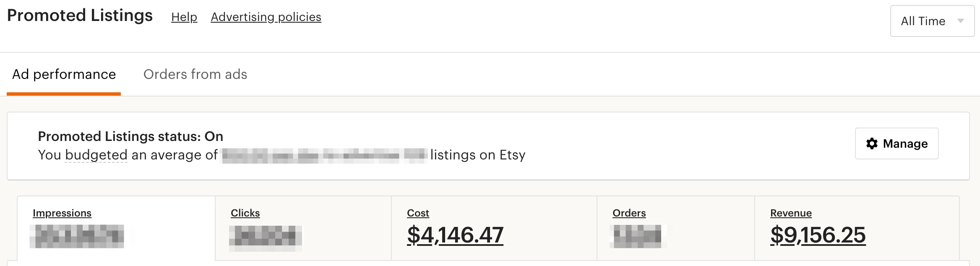Open the Help link
980x266 pixels.
pyautogui.click(x=184, y=17)
